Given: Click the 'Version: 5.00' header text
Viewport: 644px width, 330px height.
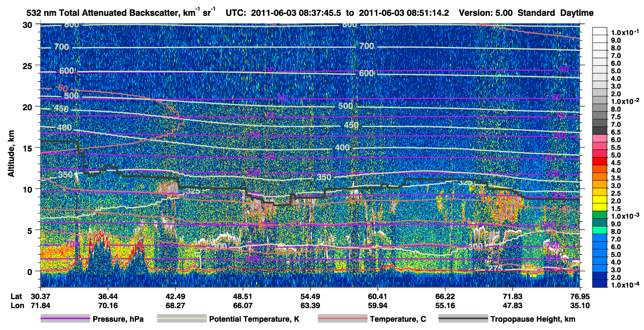Looking at the screenshot, I should 486,14.
